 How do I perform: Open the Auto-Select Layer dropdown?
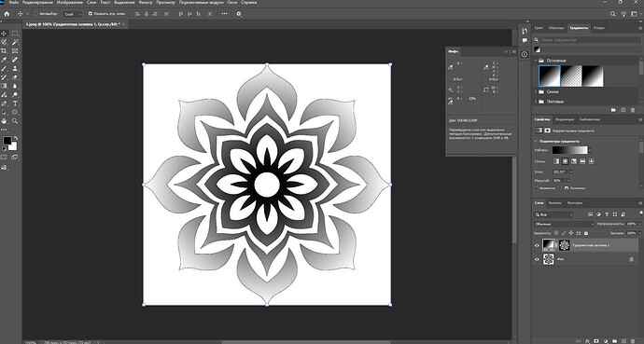74,14
